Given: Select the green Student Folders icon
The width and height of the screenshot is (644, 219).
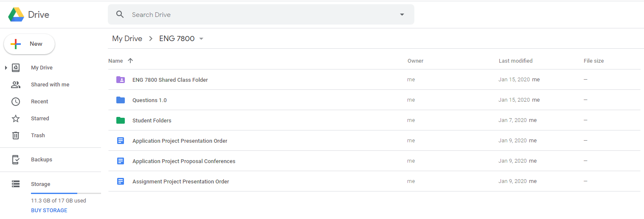Looking at the screenshot, I should click(x=121, y=120).
